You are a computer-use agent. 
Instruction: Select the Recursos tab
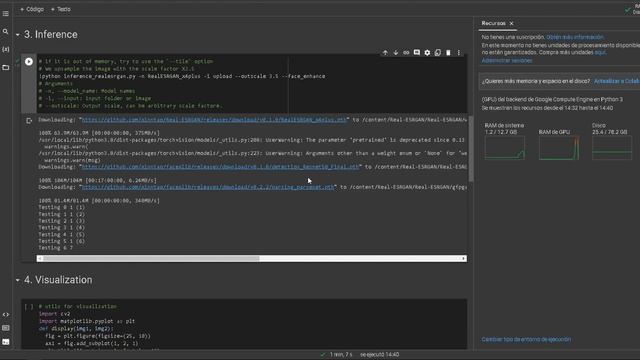click(x=493, y=23)
